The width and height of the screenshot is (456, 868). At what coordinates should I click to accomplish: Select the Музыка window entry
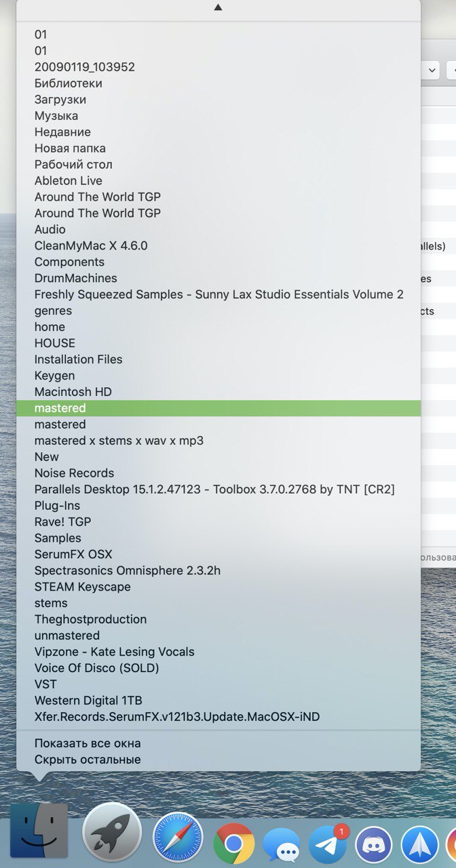click(x=218, y=115)
